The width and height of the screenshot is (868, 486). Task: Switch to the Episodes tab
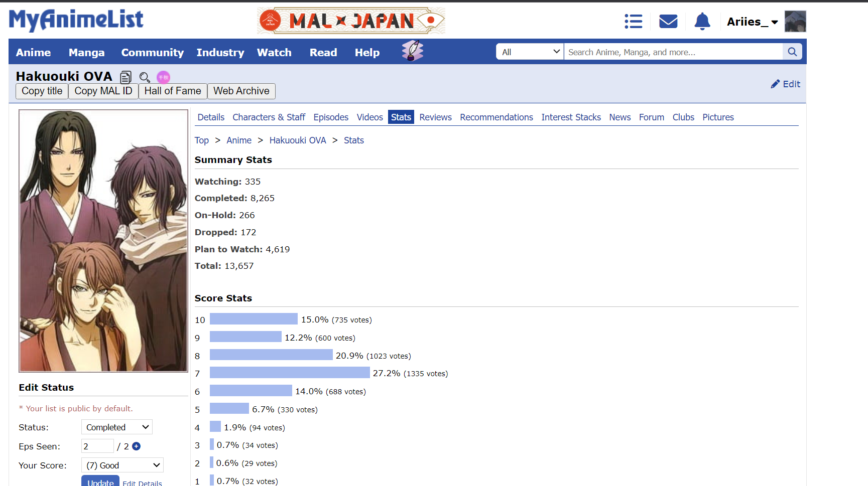(x=331, y=117)
